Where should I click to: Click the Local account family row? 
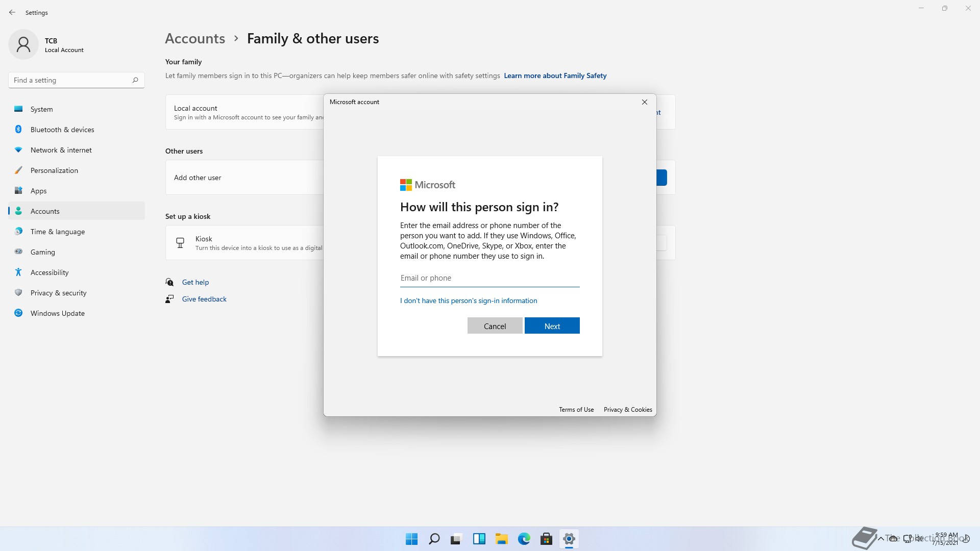point(244,112)
